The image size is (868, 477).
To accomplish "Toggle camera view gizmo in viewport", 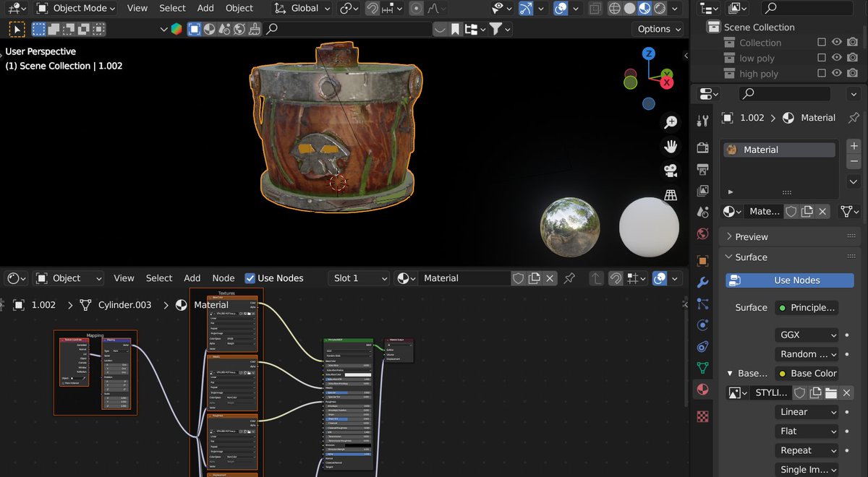I will point(671,171).
